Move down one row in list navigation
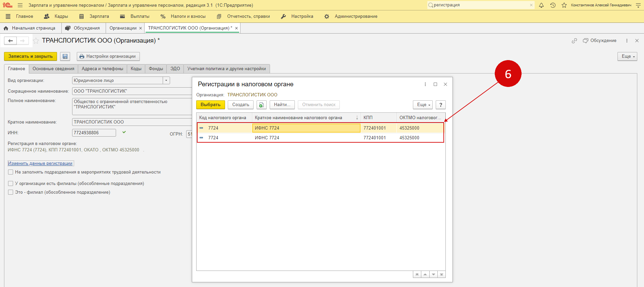 tap(433, 274)
